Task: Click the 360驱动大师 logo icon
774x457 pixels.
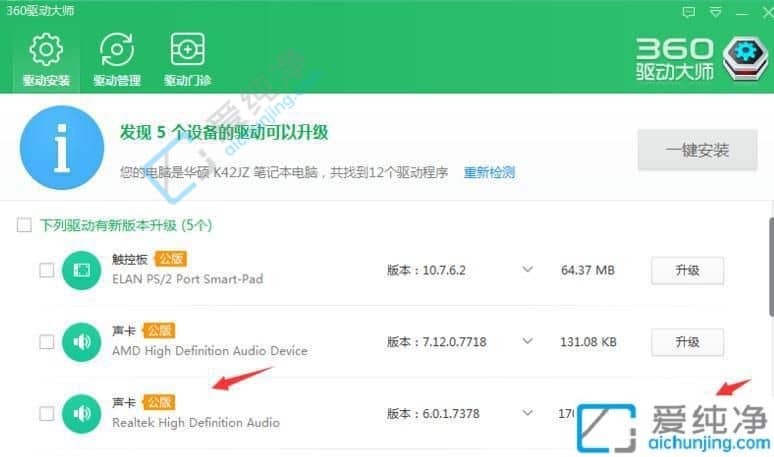Action: 745,59
